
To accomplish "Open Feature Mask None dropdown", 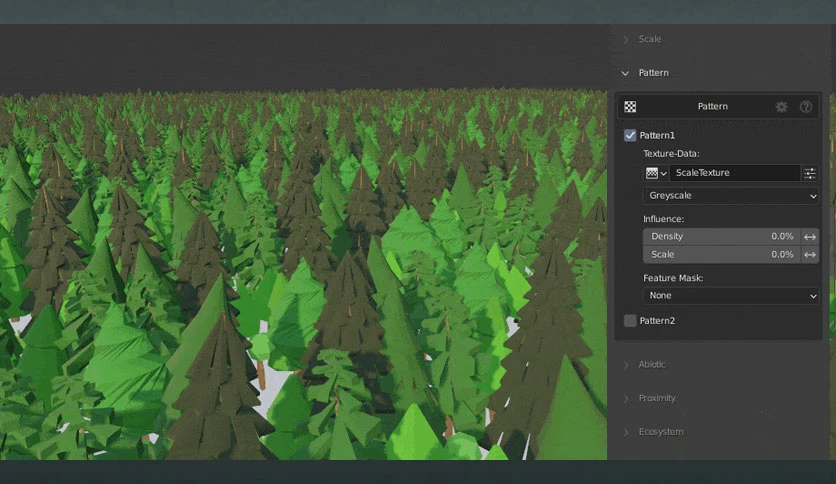I will (x=731, y=296).
